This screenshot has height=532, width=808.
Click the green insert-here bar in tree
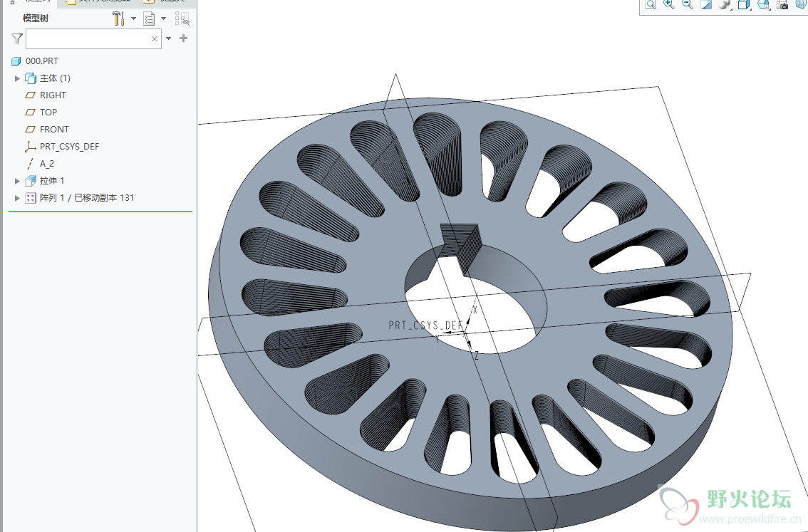pyautogui.click(x=100, y=211)
